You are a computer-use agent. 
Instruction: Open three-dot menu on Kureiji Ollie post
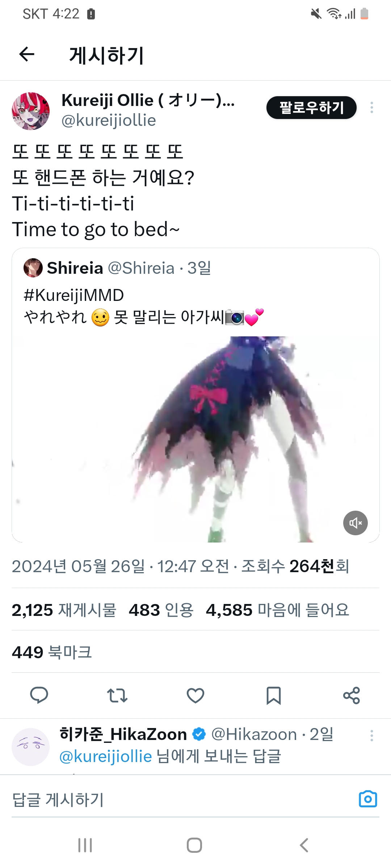click(372, 107)
